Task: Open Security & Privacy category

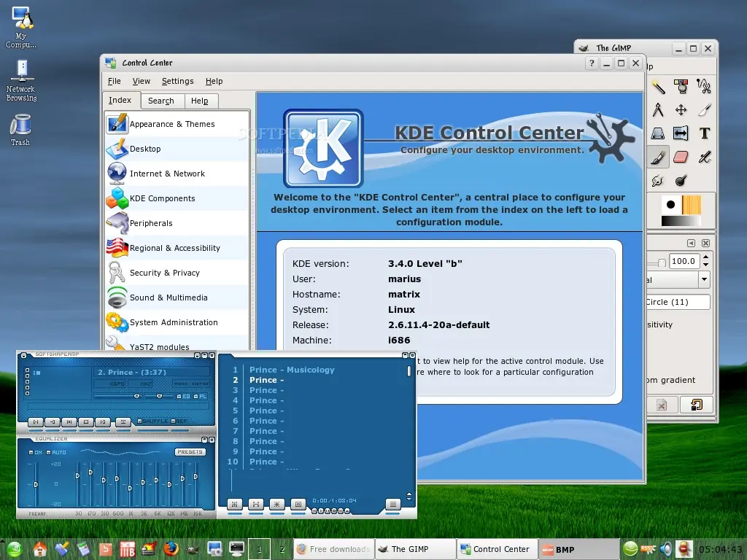Action: click(177, 273)
